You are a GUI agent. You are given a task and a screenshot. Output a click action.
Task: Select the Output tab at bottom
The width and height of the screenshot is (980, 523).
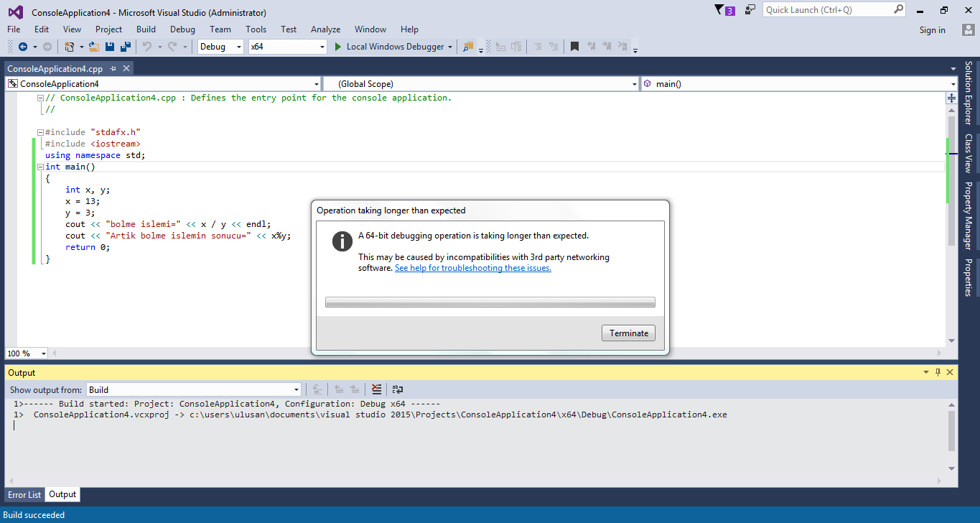(x=62, y=495)
